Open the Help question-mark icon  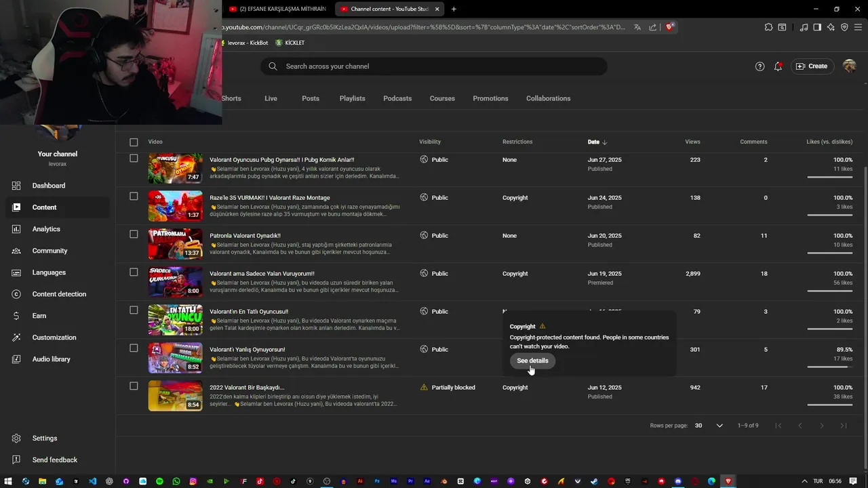[759, 66]
